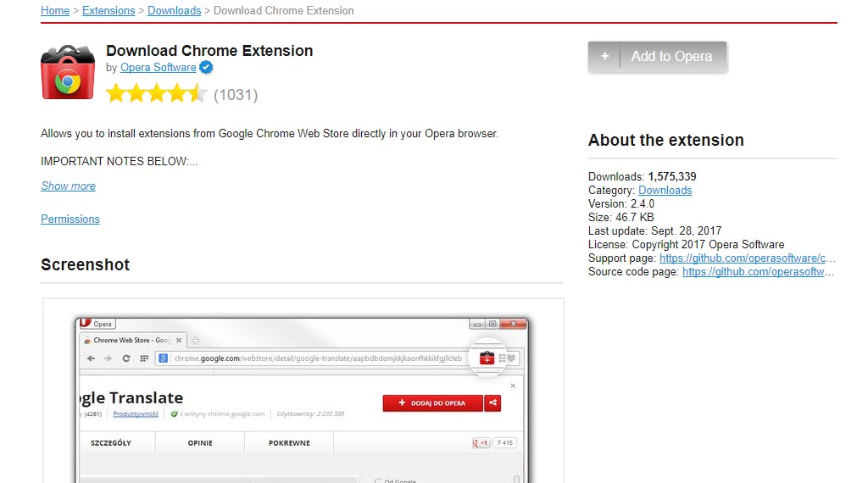This screenshot has width=868, height=483.
Task: Click the verified badge next to Opera Software
Action: tap(206, 68)
